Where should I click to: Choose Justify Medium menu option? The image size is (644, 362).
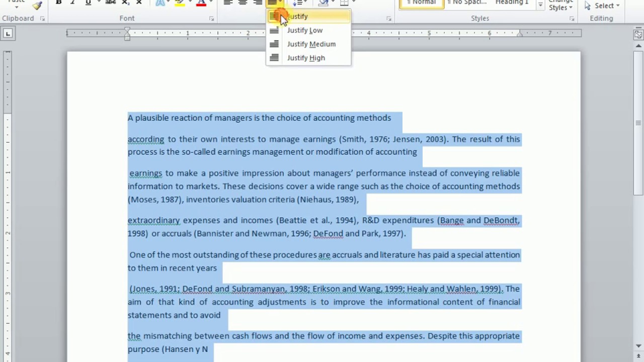click(308, 44)
